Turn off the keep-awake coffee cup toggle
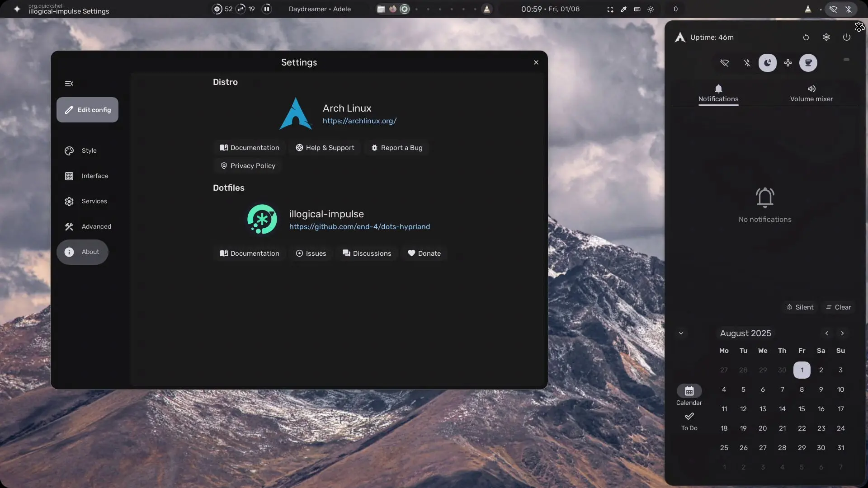The width and height of the screenshot is (868, 488). point(808,63)
